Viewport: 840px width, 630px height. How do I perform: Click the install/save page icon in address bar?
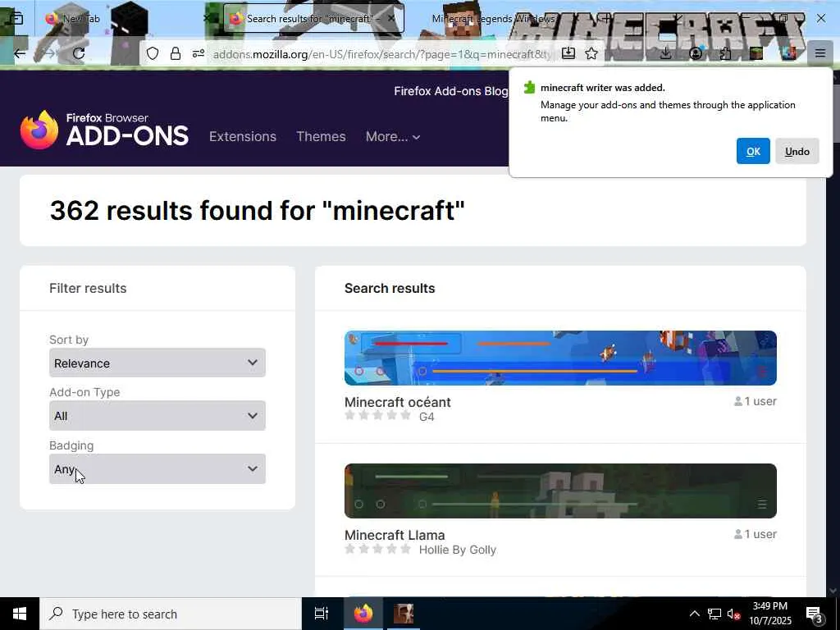coord(568,53)
